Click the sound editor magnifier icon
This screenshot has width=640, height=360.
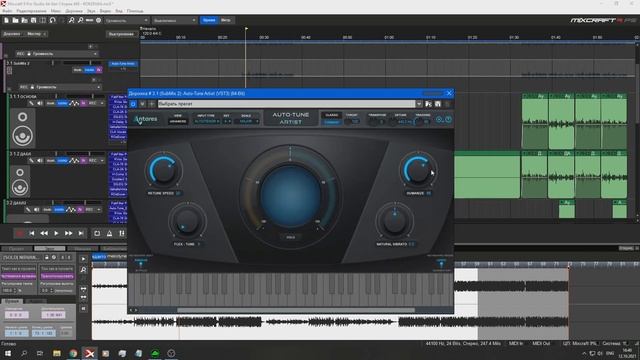[x=83, y=269]
